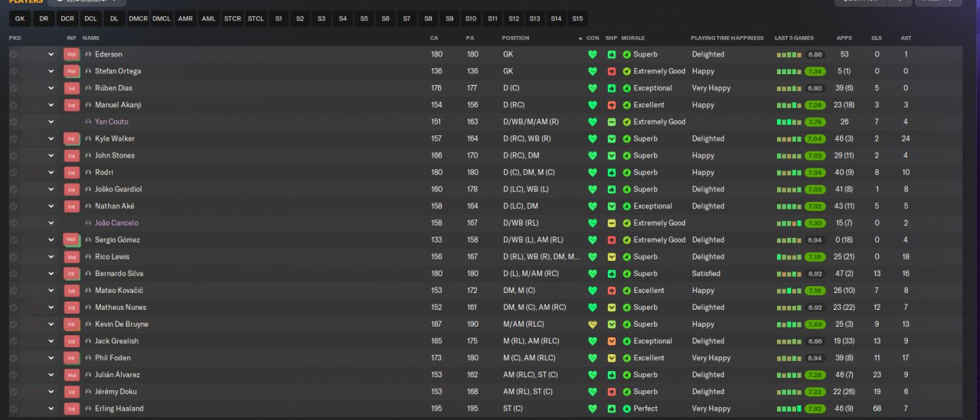This screenshot has height=420, width=980.
Task: Click the player icon beside Jérémy Doku
Action: click(x=88, y=392)
